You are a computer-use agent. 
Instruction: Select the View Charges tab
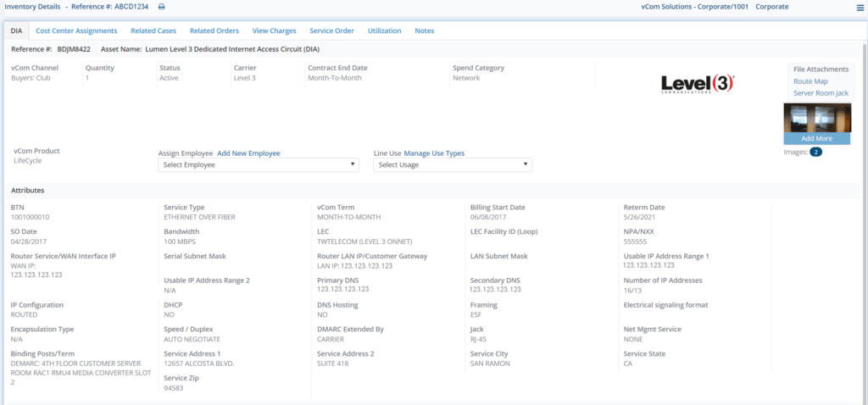click(274, 31)
